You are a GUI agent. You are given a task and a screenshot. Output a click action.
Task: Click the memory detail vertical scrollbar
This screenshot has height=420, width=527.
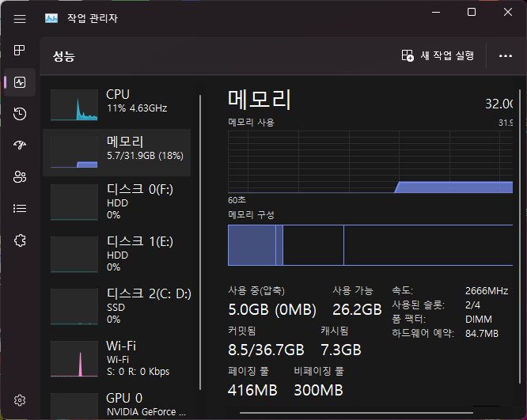[520, 235]
